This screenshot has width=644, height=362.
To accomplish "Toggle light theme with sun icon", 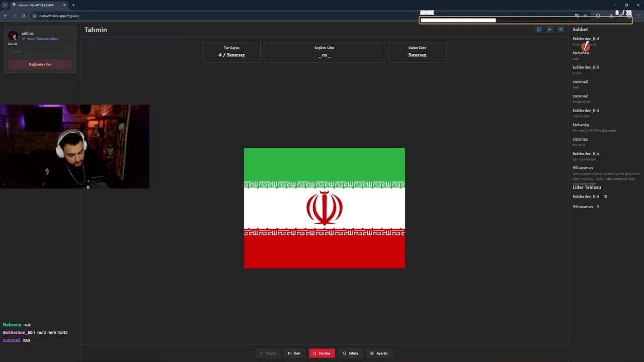I will click(x=561, y=30).
